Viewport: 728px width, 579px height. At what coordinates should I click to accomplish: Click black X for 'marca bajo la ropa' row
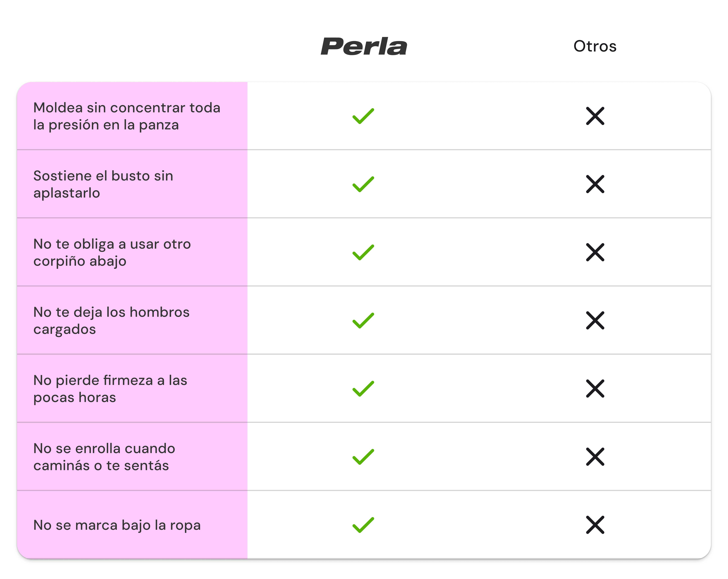click(595, 525)
